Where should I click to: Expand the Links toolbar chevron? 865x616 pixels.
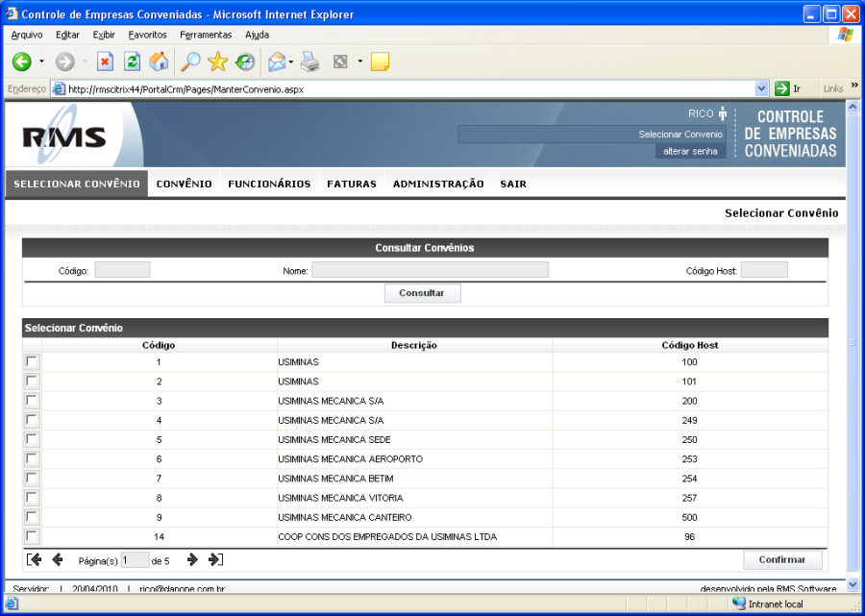854,86
